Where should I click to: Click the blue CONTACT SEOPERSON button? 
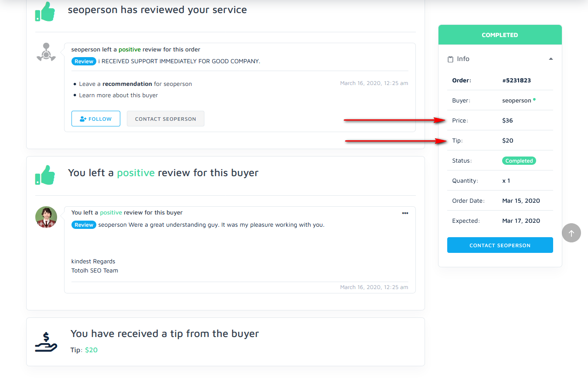point(500,245)
